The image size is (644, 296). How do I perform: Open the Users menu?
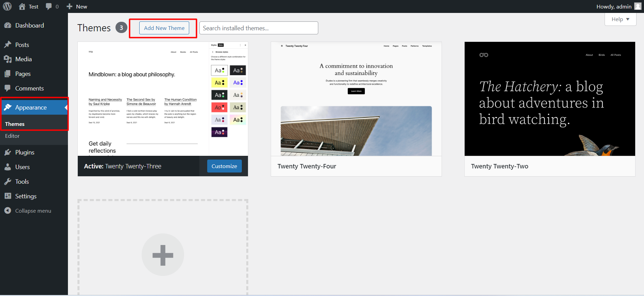click(x=34, y=167)
